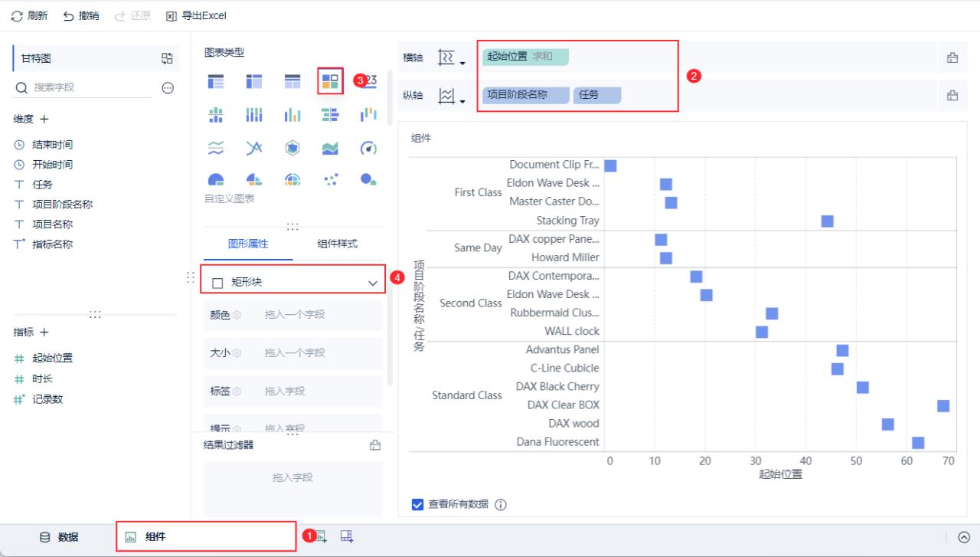Select the rose pie chart type
This screenshot has height=557, width=980.
tap(254, 179)
